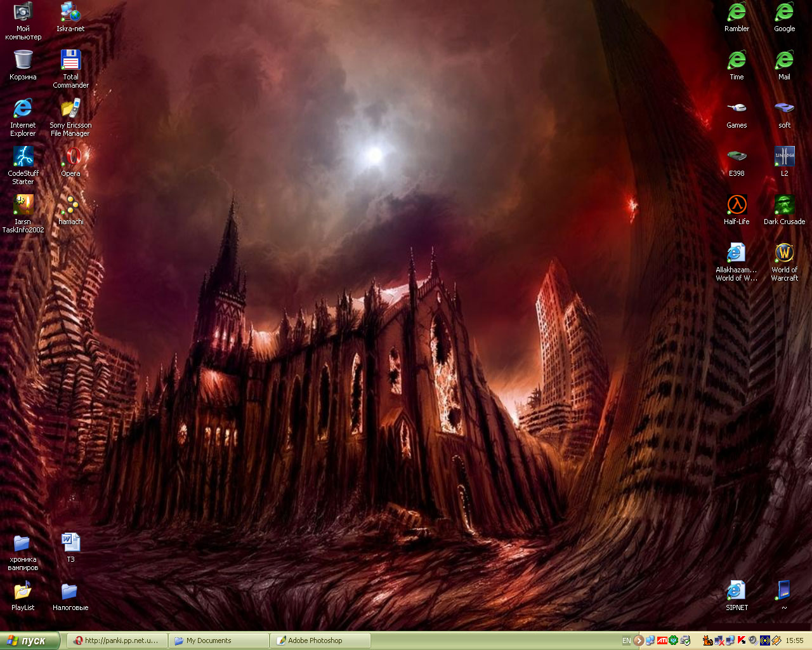Click the 15:55 taskbar clock
Image resolution: width=812 pixels, height=650 pixels.
794,640
